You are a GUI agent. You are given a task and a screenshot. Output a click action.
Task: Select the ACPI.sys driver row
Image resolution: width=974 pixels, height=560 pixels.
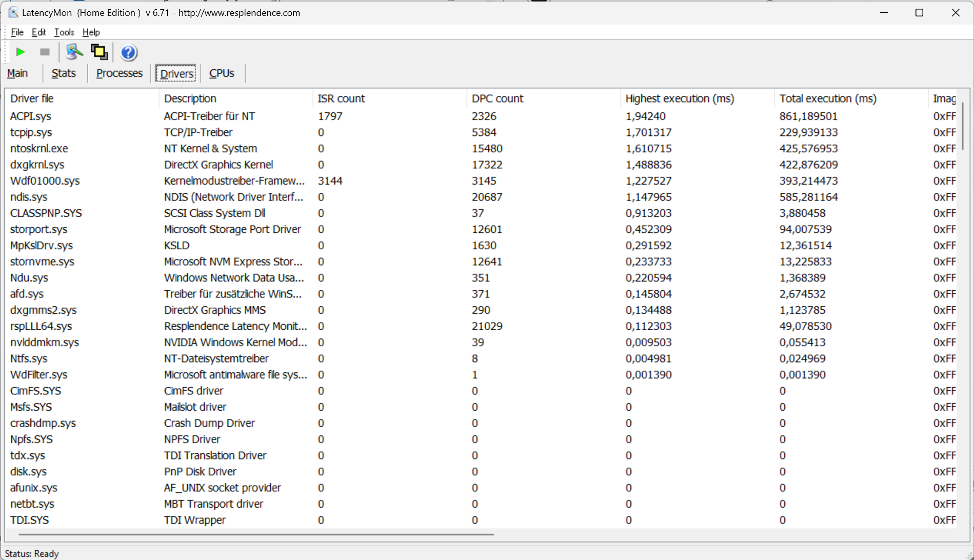tap(481, 116)
